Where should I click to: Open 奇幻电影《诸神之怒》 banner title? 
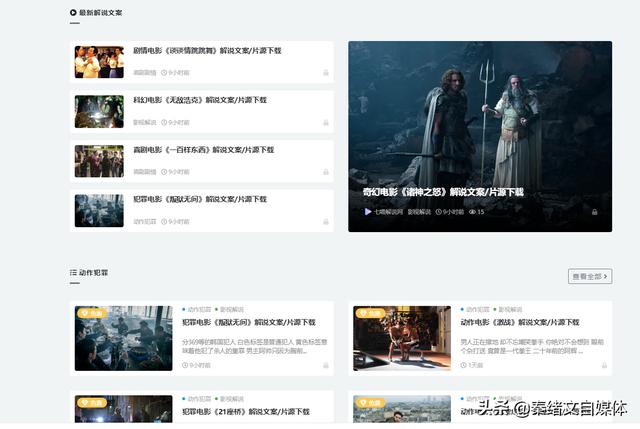(x=443, y=192)
